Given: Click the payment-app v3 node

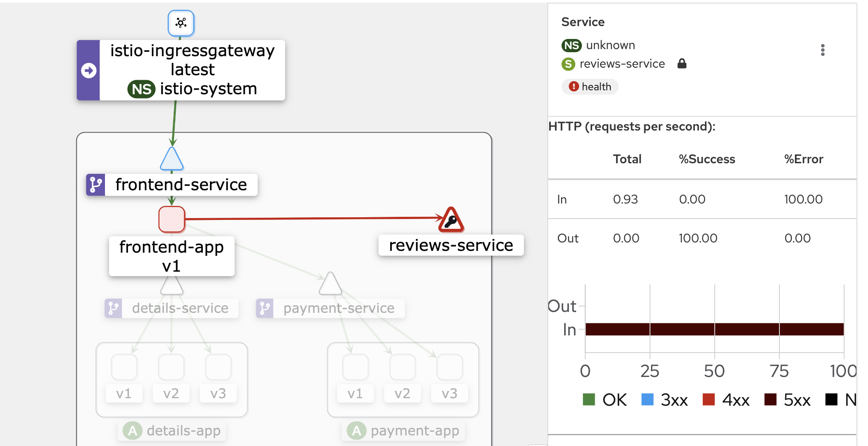Looking at the screenshot, I should (x=449, y=367).
